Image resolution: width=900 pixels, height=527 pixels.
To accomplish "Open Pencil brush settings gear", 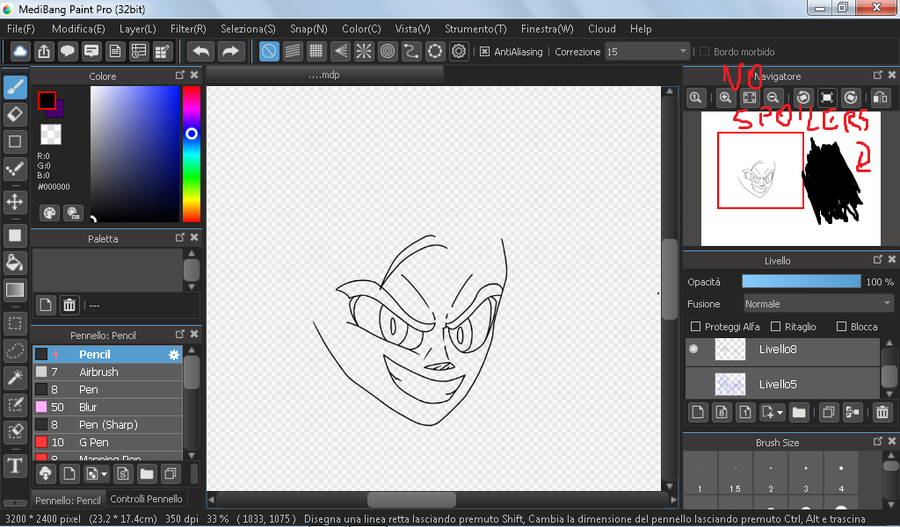I will (174, 355).
